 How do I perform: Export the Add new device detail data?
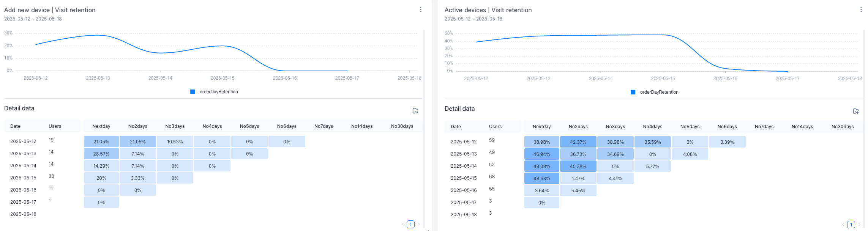415,111
